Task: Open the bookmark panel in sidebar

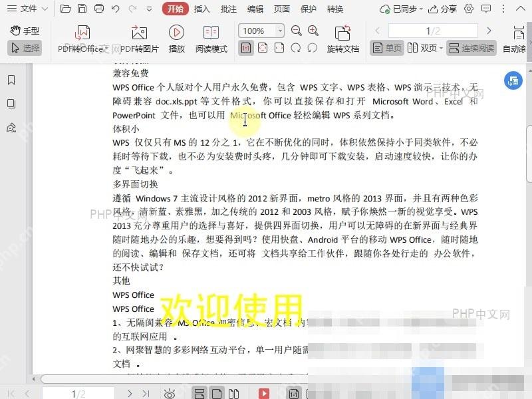Action: (11, 80)
